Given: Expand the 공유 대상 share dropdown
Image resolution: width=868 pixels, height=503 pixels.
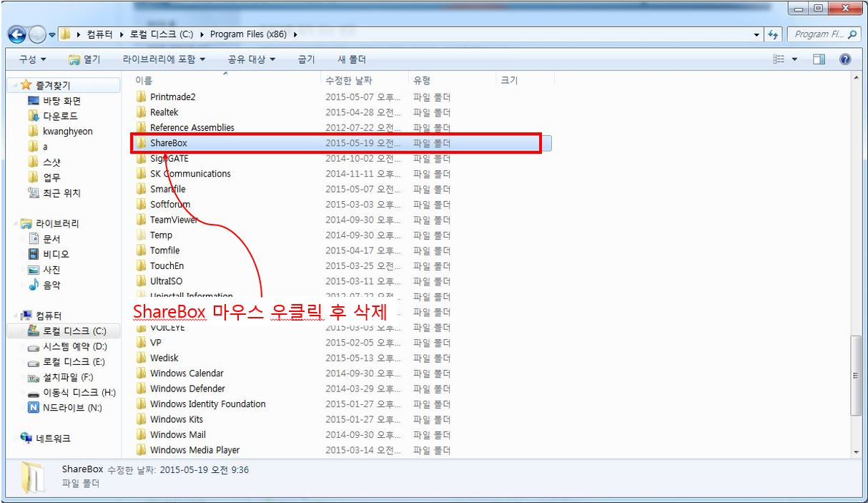Looking at the screenshot, I should pyautogui.click(x=252, y=59).
